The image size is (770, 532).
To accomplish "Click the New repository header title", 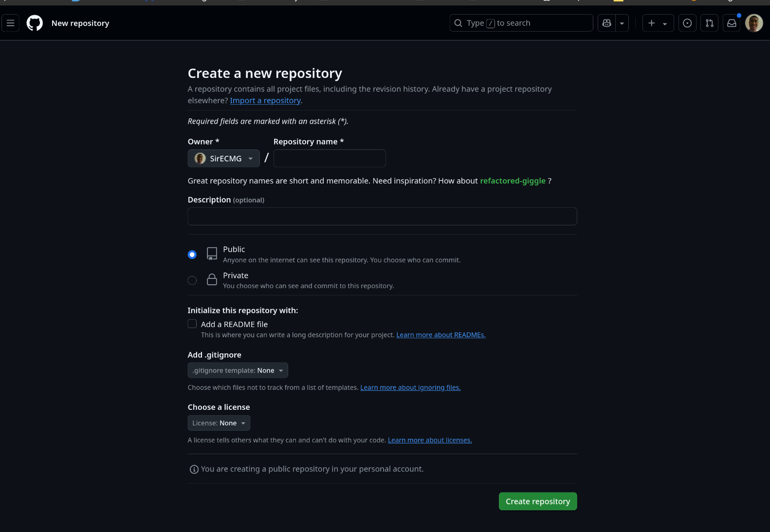I will [x=80, y=23].
